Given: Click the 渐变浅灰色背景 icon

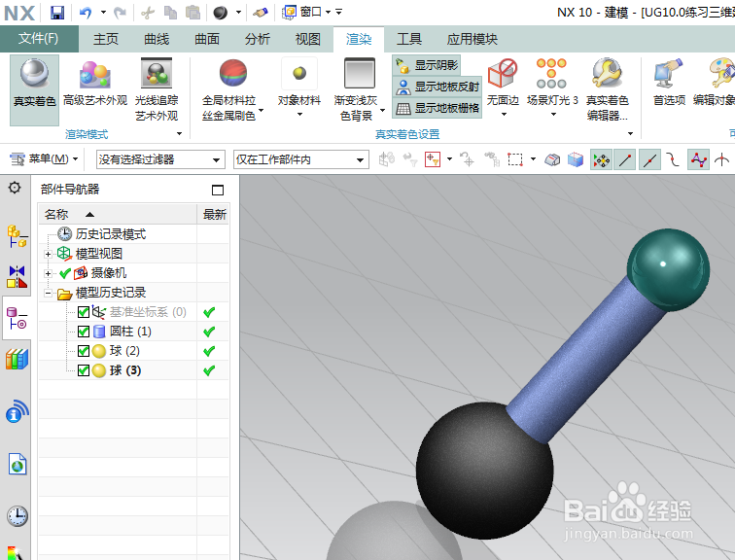Looking at the screenshot, I should point(359,73).
